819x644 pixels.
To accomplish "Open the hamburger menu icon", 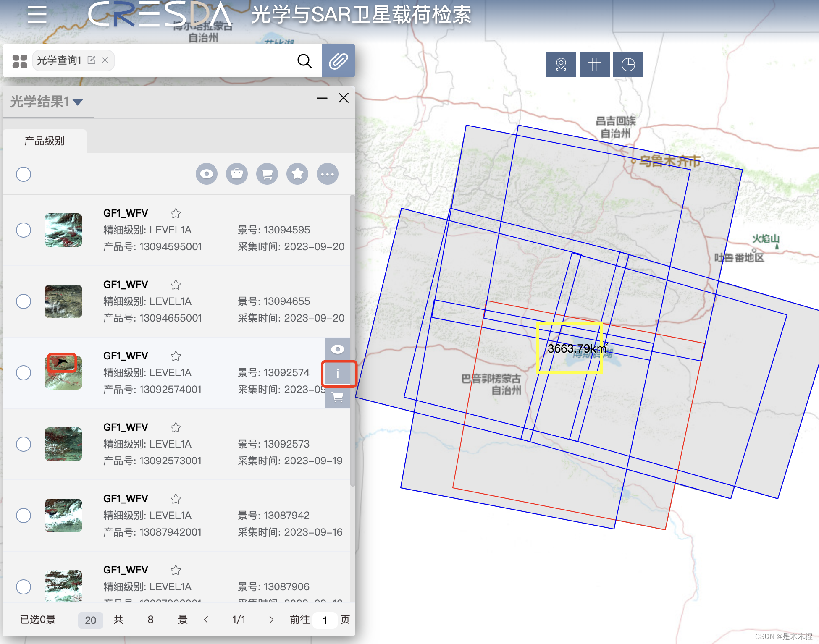I will click(37, 15).
